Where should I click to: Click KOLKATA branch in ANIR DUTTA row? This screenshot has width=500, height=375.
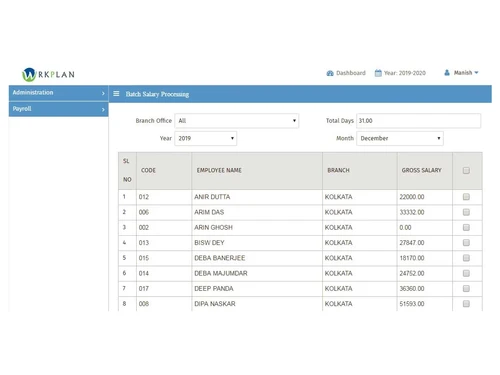pyautogui.click(x=338, y=197)
